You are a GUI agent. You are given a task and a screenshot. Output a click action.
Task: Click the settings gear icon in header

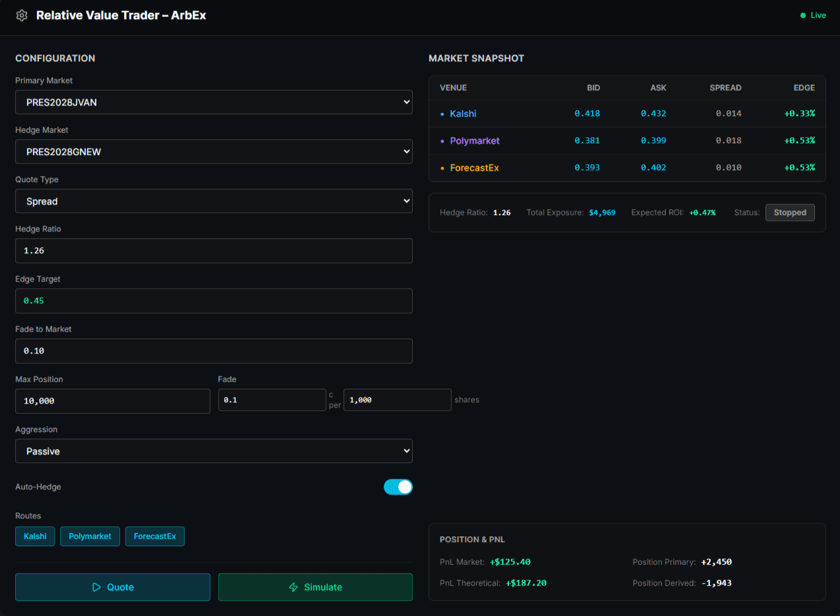coord(22,15)
